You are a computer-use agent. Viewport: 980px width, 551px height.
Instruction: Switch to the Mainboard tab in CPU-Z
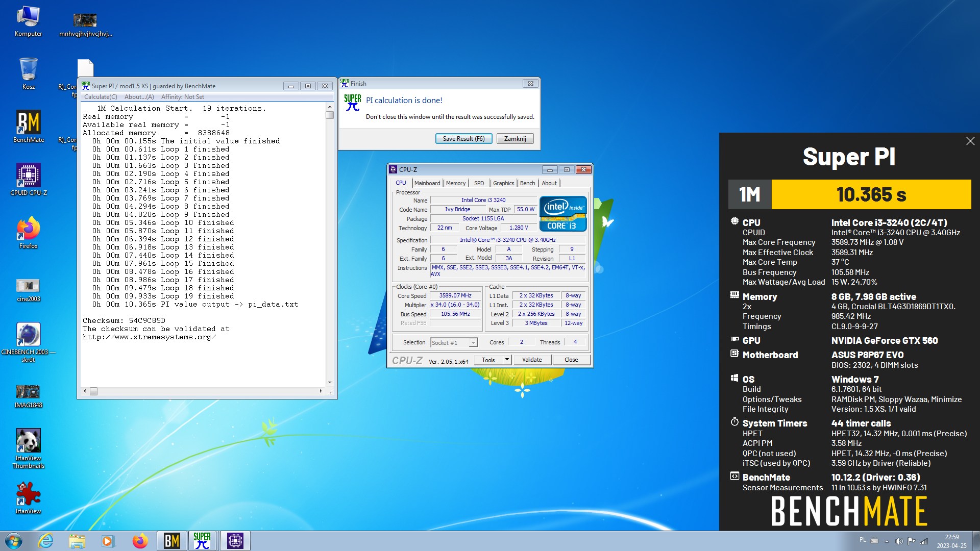427,183
